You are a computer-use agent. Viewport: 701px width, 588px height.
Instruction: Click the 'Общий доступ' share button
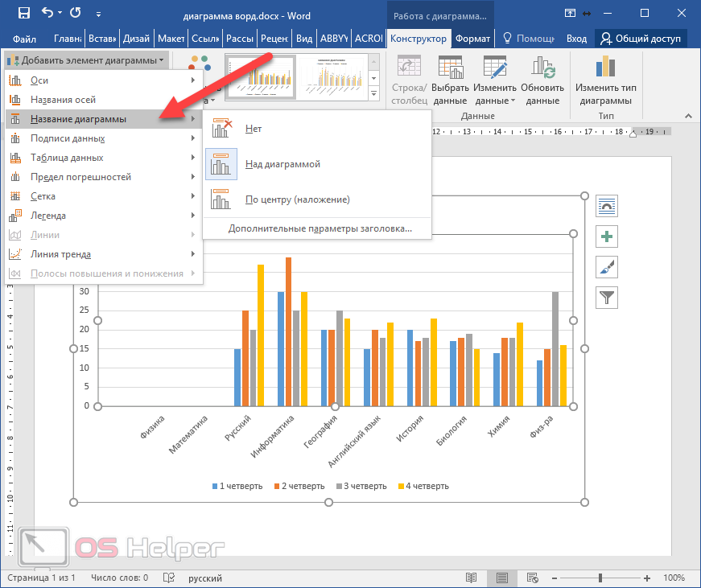pyautogui.click(x=641, y=39)
